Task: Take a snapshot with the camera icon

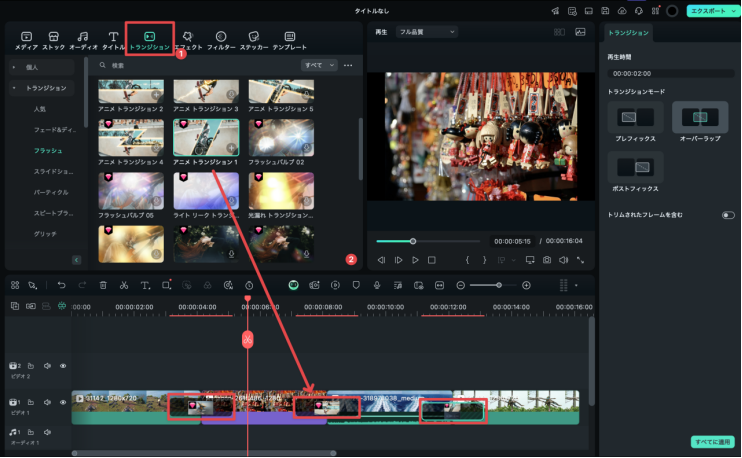Action: pyautogui.click(x=547, y=260)
